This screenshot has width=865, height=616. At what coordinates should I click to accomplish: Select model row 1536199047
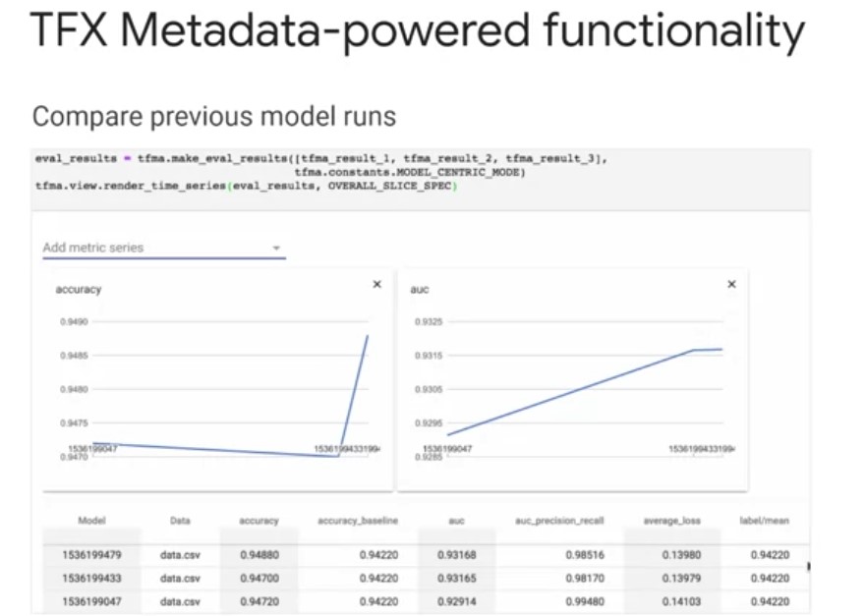click(91, 601)
